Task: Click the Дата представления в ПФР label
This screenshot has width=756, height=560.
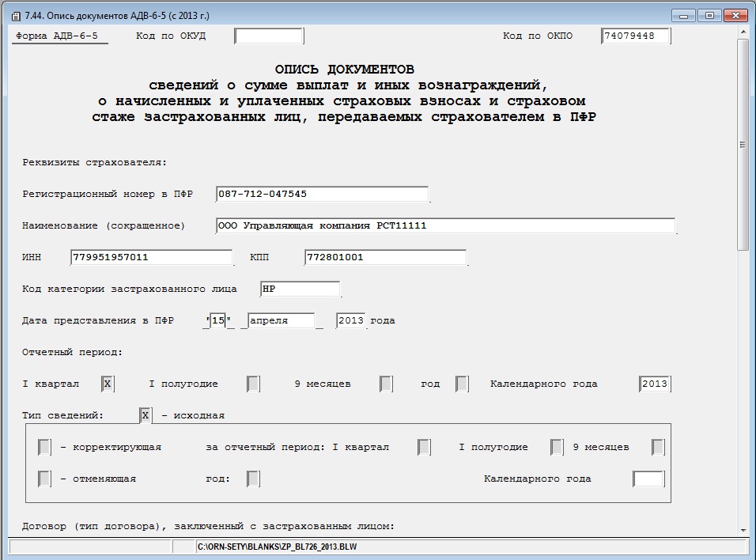Action: [98, 321]
